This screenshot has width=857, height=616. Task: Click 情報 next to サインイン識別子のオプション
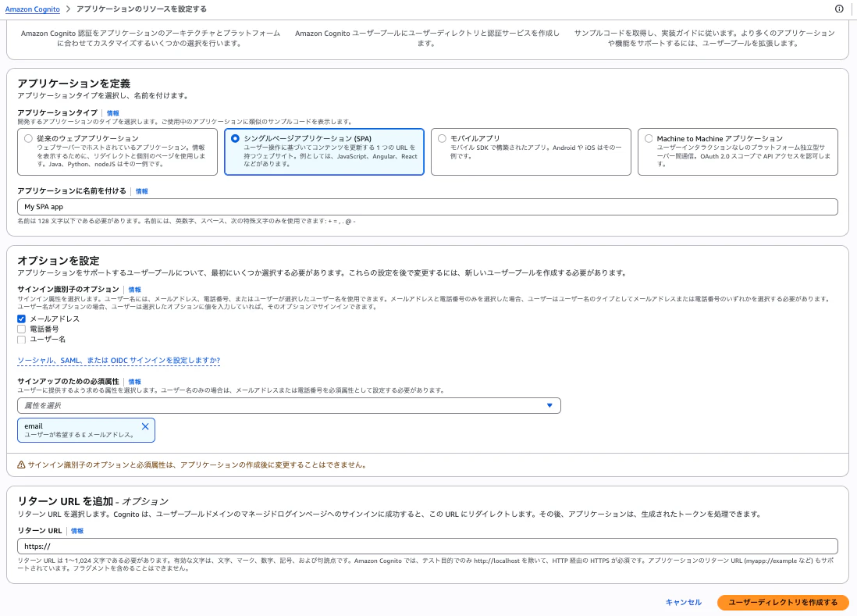pos(134,289)
